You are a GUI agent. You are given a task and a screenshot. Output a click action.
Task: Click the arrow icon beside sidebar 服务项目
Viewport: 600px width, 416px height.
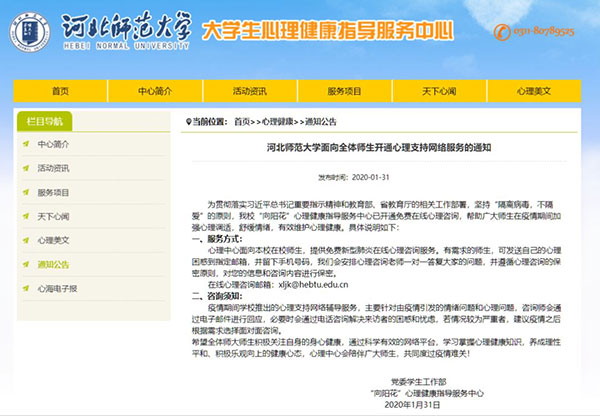(x=27, y=192)
